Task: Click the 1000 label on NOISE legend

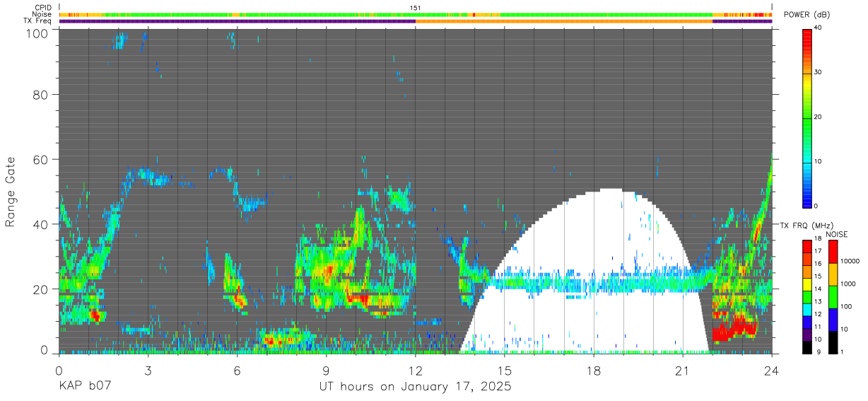Action: [848, 284]
